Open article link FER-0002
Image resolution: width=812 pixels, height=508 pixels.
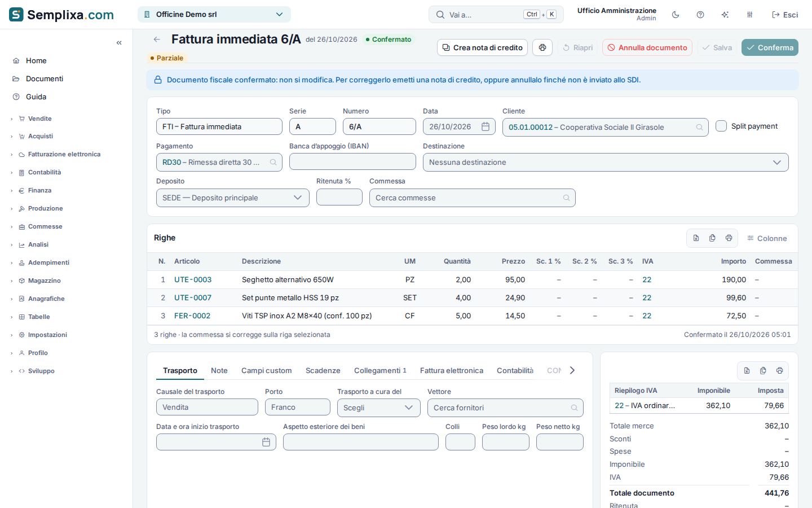(x=192, y=316)
